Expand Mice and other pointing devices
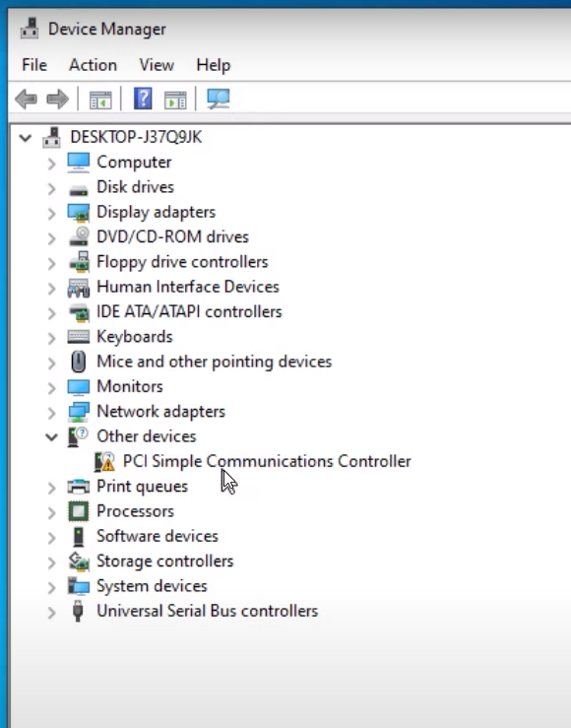 pyautogui.click(x=51, y=364)
